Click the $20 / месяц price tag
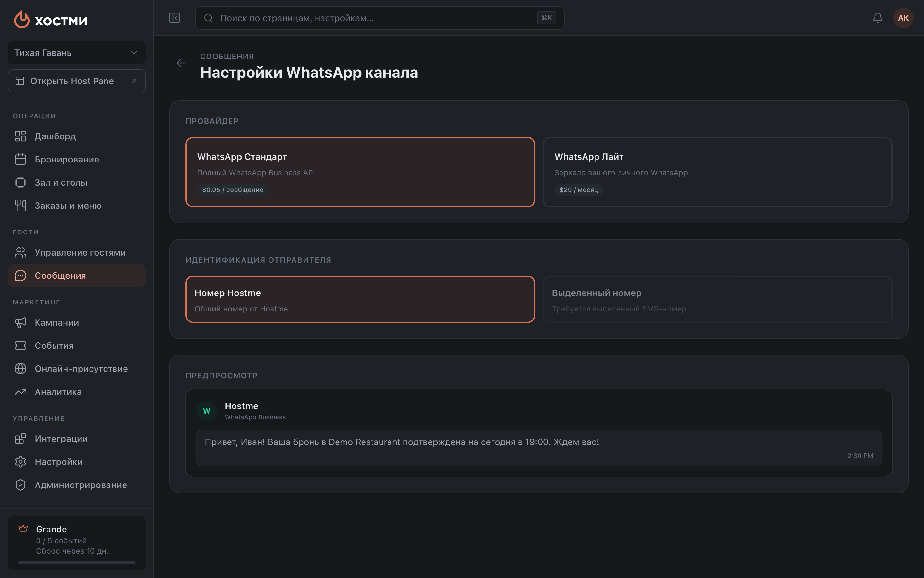The image size is (924, 578). [578, 190]
